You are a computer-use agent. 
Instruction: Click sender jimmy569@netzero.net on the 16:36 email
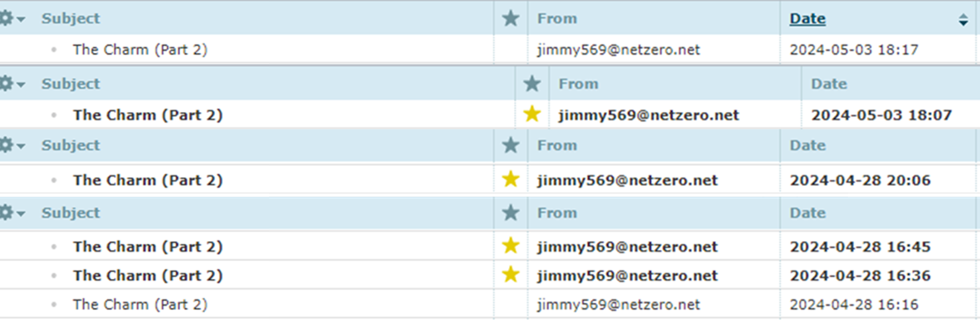(627, 276)
